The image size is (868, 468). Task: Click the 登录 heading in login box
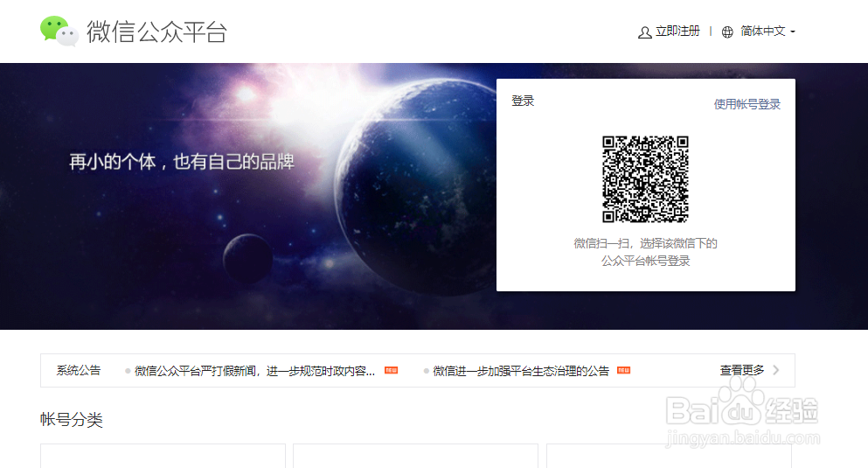coord(523,101)
